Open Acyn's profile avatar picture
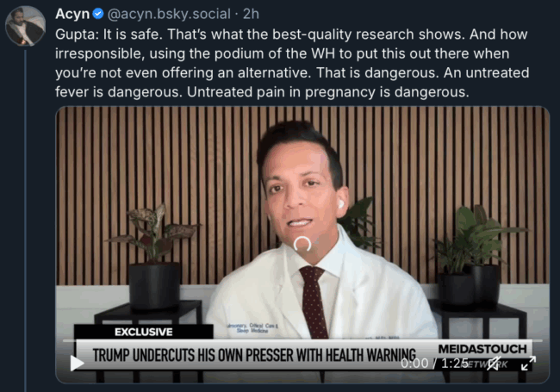Image resolution: width=560 pixels, height=392 pixels. click(25, 26)
